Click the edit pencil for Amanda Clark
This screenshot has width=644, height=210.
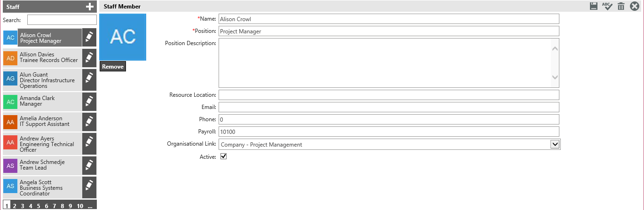[89, 101]
